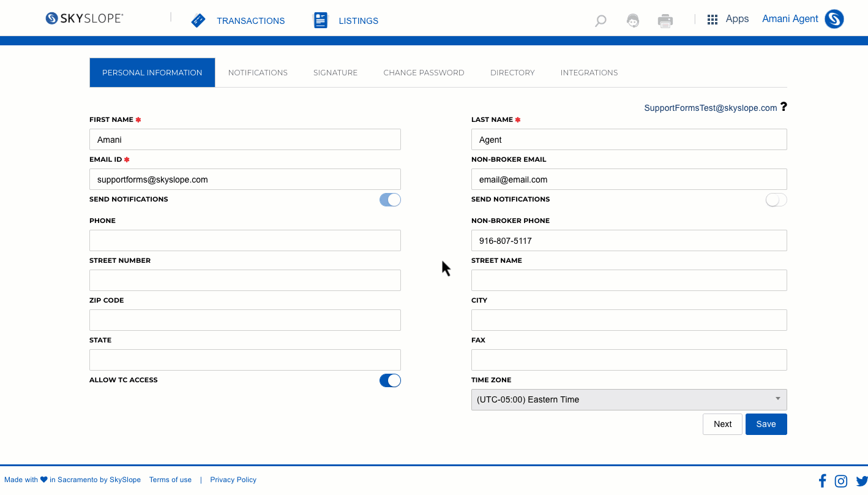Click SupportFormsTest@skyslope.com email link
This screenshot has width=868, height=495.
coord(710,108)
